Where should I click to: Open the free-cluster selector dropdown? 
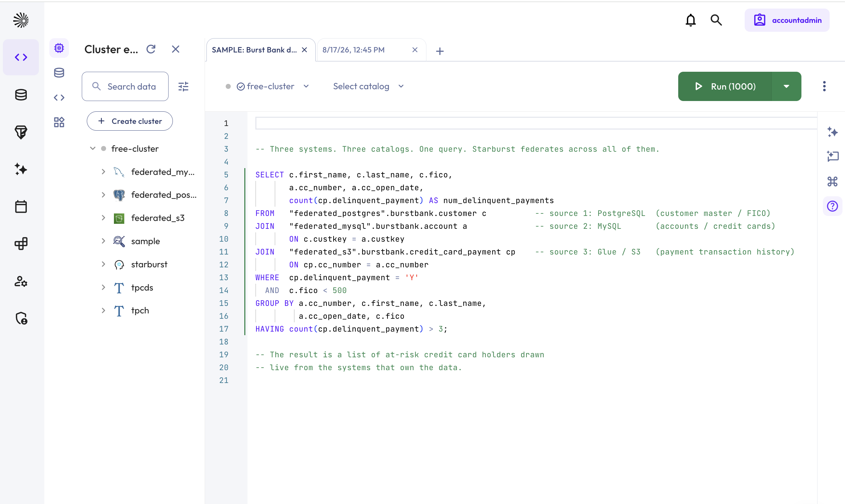point(267,86)
